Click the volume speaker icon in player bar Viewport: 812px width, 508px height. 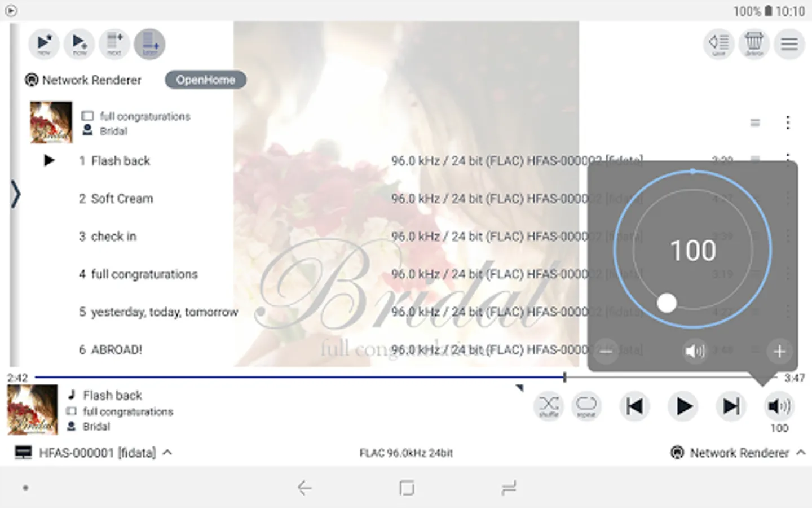click(779, 406)
